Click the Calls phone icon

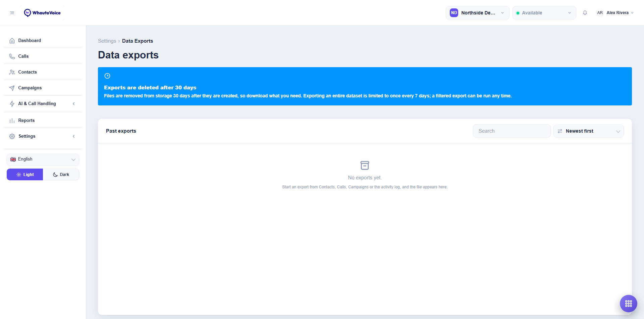(x=12, y=56)
